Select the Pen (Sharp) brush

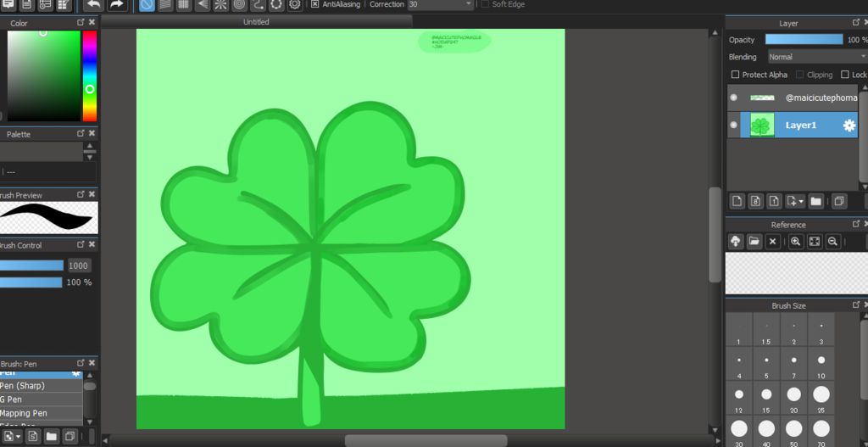(41, 386)
